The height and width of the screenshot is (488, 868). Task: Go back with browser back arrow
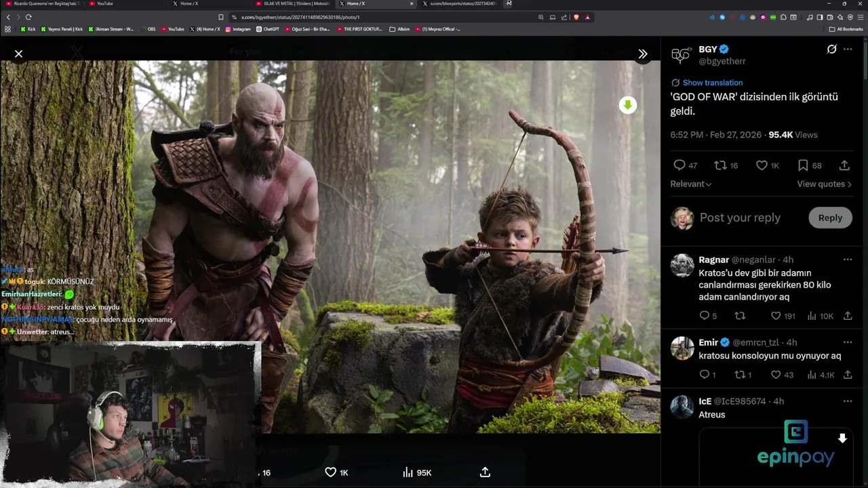point(7,17)
